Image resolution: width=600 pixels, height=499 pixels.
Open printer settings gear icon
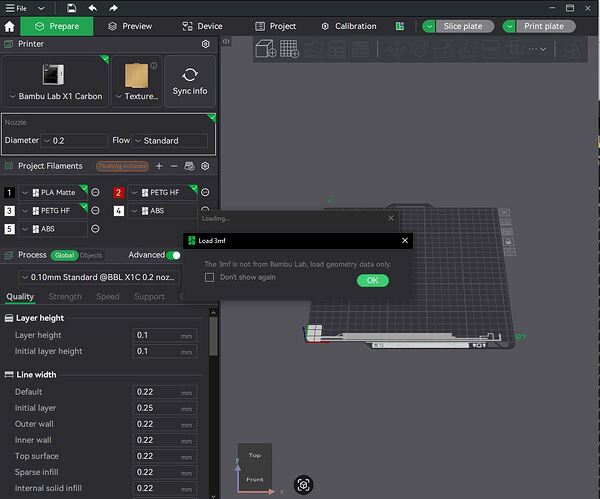(x=205, y=44)
